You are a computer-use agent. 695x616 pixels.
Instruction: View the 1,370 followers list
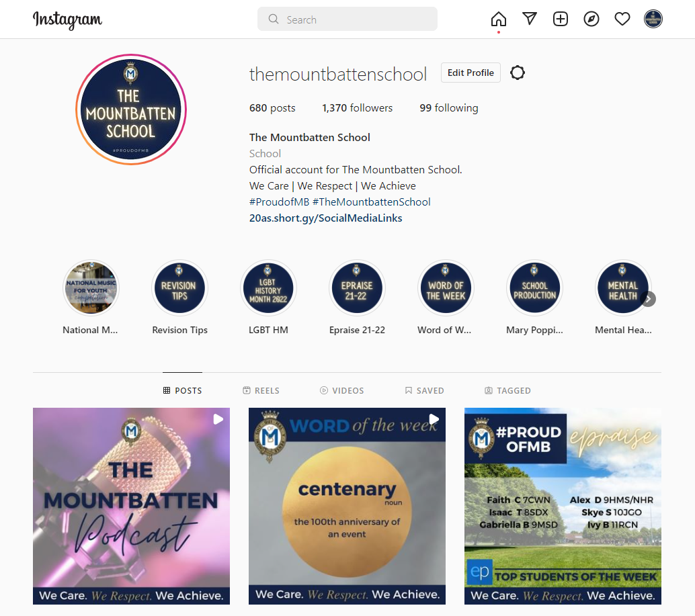click(358, 108)
